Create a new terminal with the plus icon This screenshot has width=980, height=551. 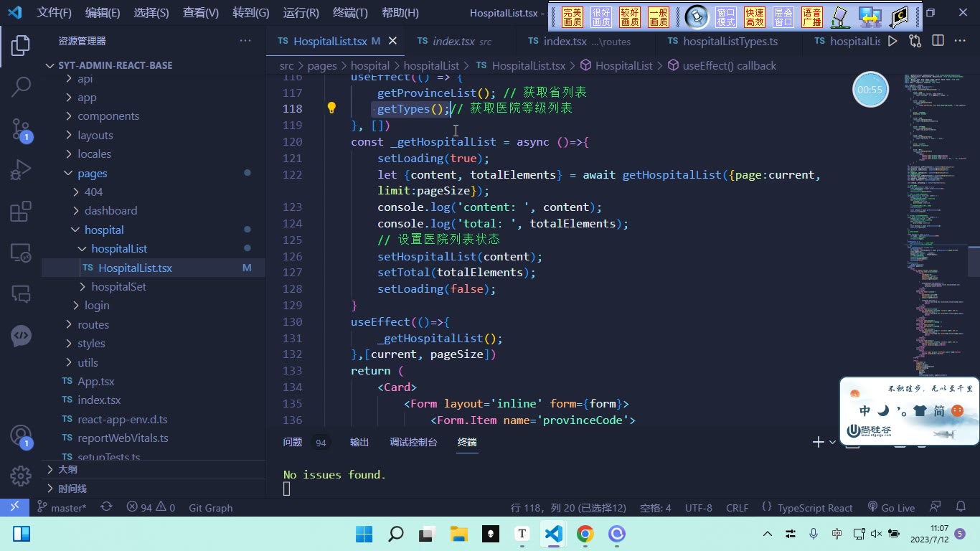coord(818,442)
